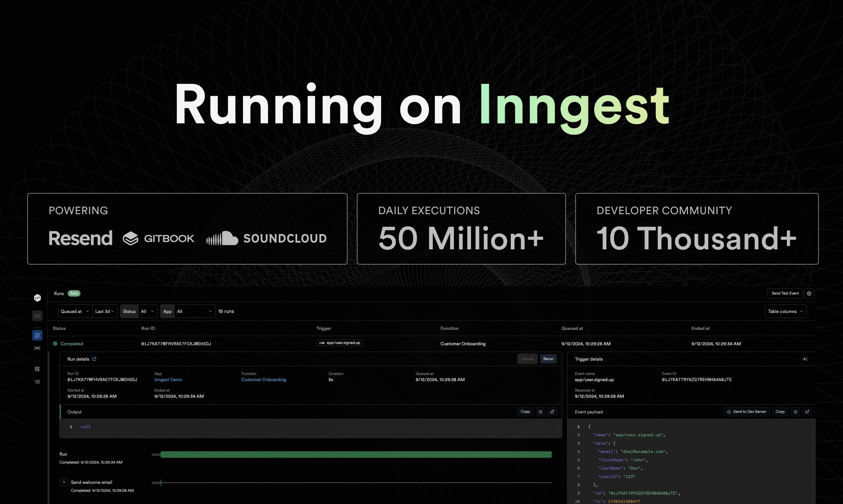
Task: Open the Status All filter dropdown
Action: [x=147, y=311]
